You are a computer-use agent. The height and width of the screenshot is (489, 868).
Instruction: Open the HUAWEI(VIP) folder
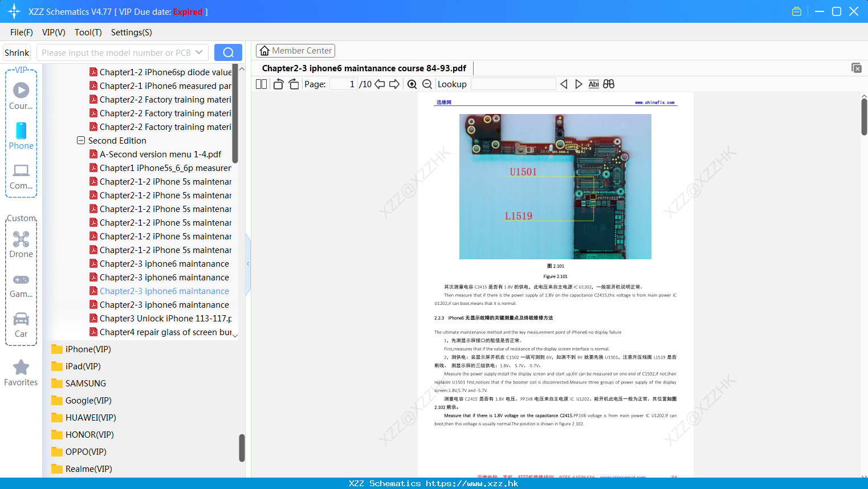coord(84,417)
